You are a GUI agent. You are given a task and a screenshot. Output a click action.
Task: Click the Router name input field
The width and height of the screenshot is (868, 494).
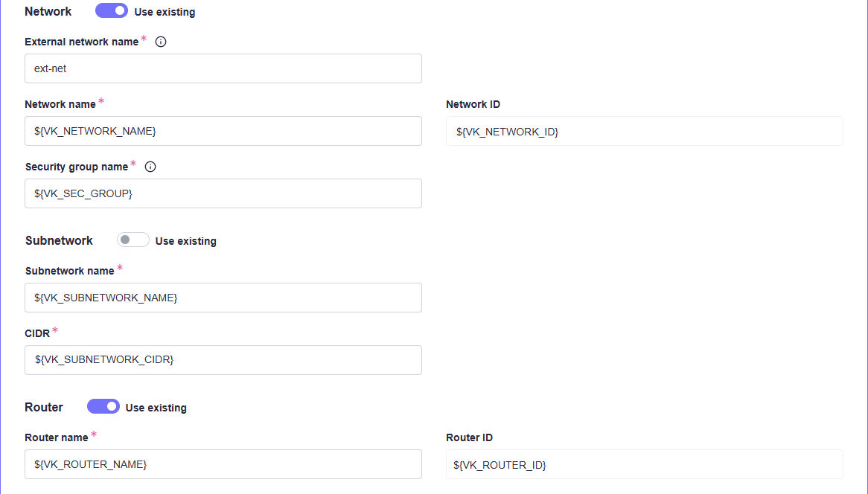pos(223,464)
